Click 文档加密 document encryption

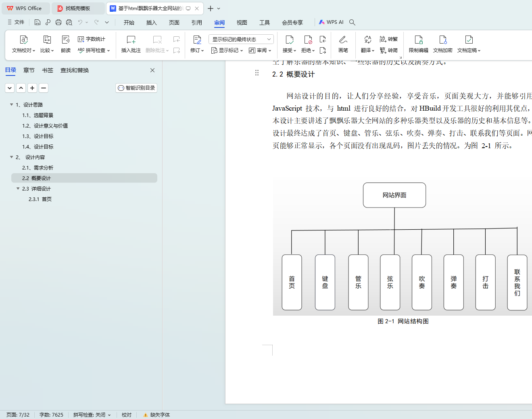[x=443, y=44]
